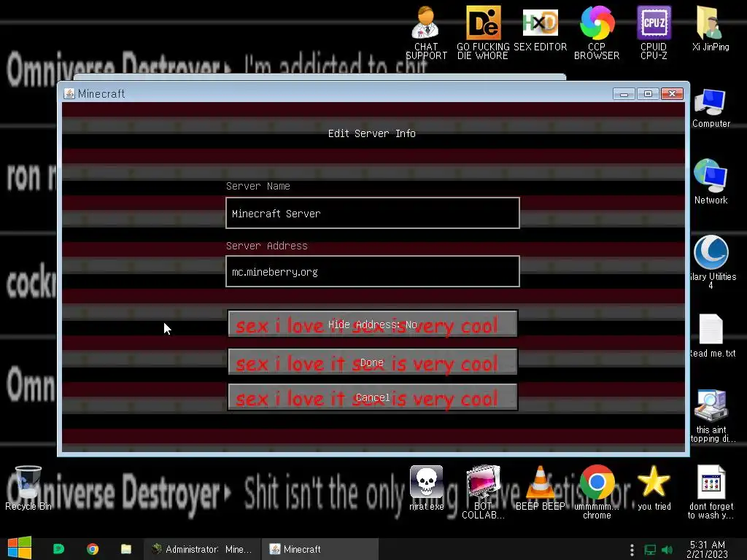Open the Windows Start button
Screen dimensions: 747x560
pos(20,548)
